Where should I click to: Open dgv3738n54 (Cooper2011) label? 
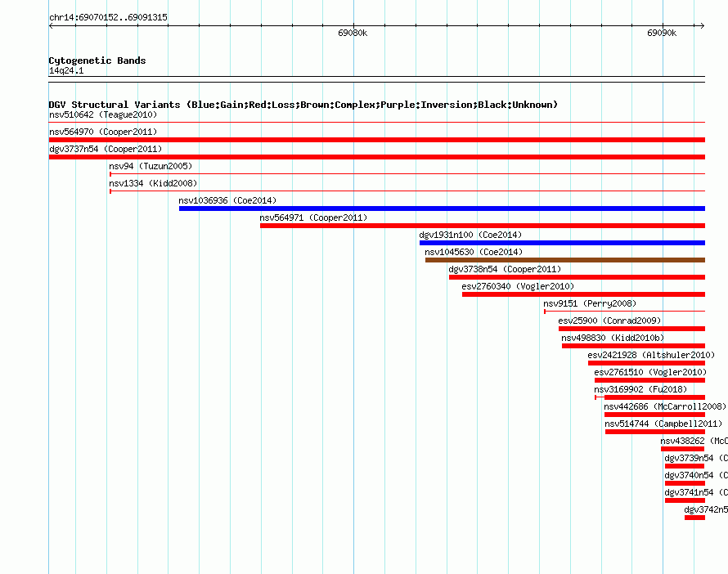[505, 269]
